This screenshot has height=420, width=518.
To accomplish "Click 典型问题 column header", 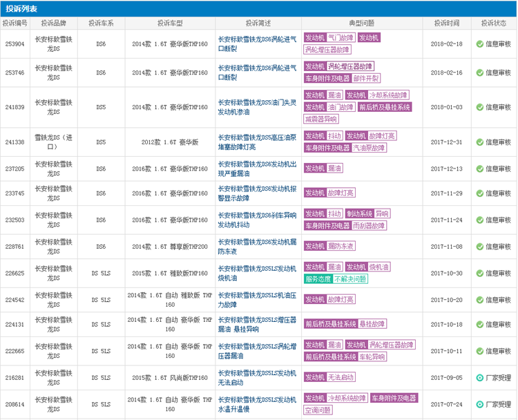I will click(x=362, y=23).
